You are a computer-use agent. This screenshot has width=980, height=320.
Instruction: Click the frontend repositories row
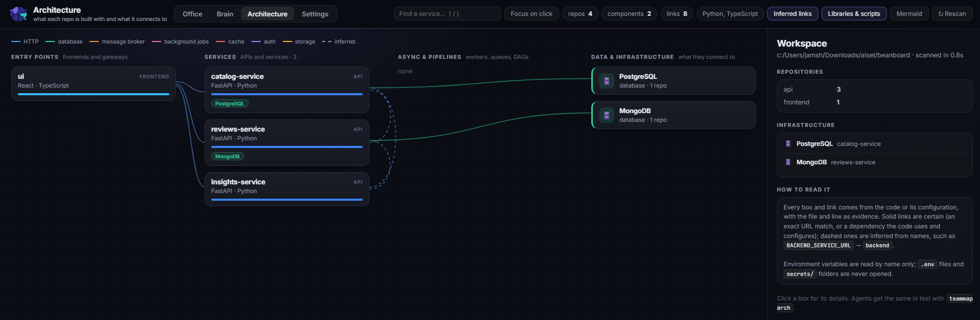[874, 102]
